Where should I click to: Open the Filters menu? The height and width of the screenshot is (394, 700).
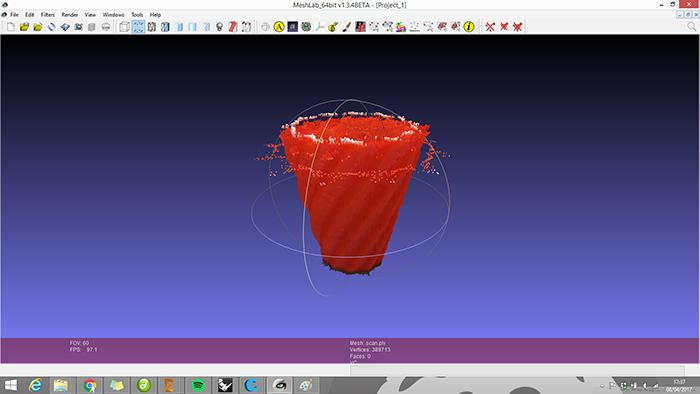(x=48, y=15)
